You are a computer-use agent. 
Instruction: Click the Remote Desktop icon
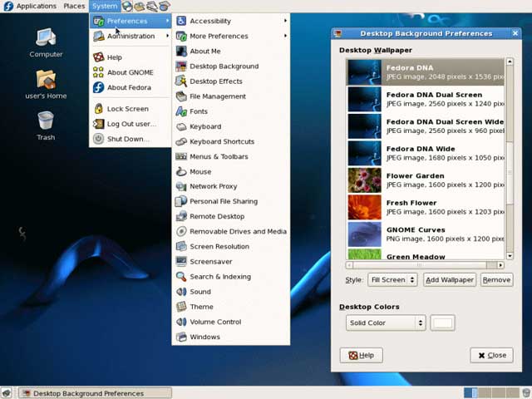181,216
